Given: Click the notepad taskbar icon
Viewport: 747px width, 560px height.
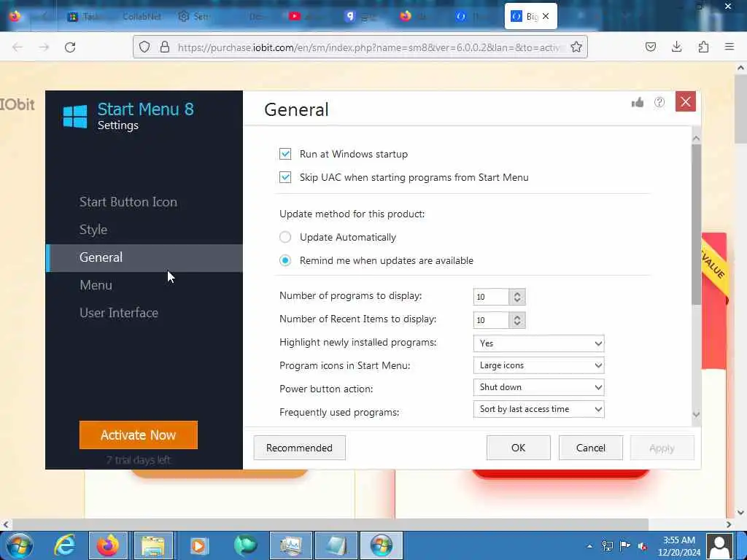Looking at the screenshot, I should 336,545.
